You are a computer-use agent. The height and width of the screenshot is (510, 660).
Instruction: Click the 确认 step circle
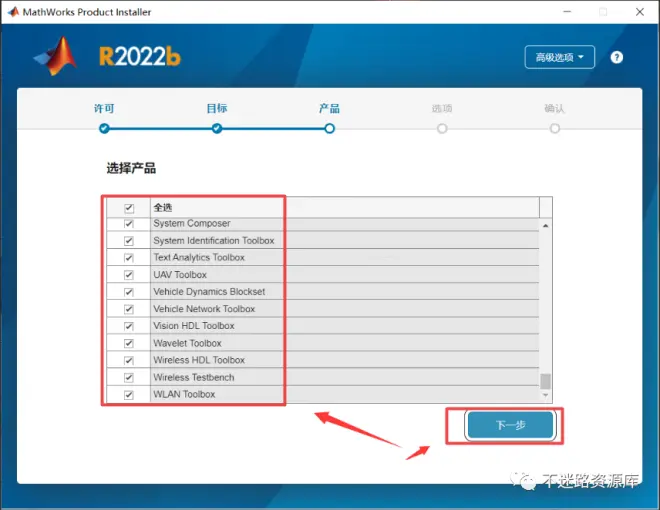(x=555, y=128)
